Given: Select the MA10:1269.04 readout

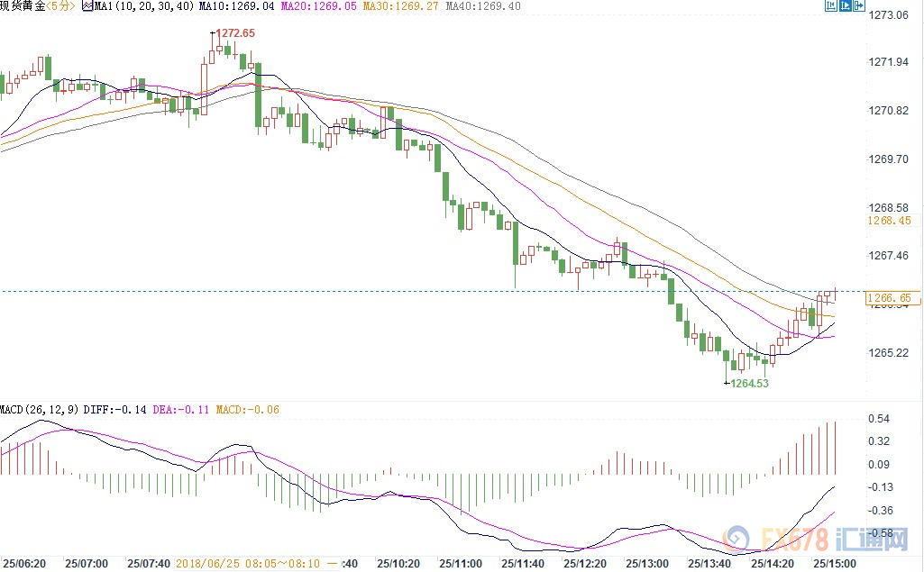Looking at the screenshot, I should (x=236, y=6).
